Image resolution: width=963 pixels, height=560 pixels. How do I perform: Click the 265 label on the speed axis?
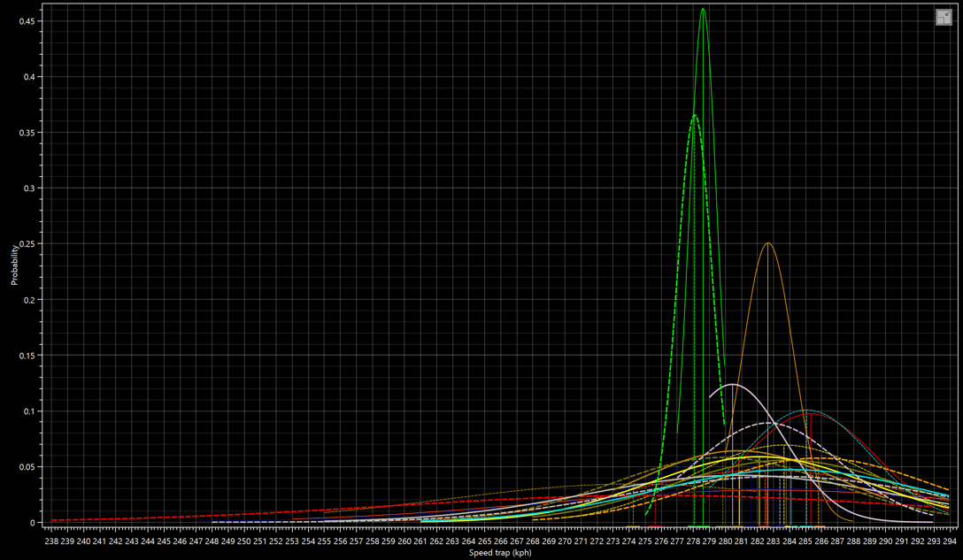coord(484,541)
